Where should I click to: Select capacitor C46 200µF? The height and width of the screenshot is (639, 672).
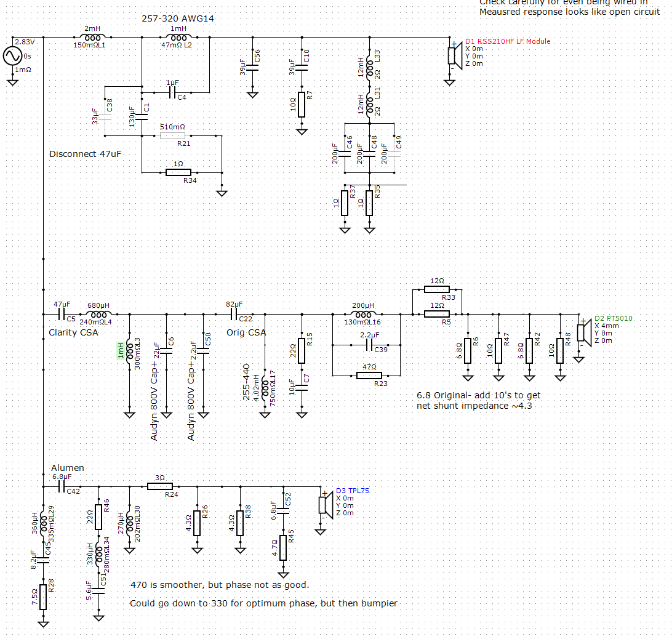tap(345, 153)
